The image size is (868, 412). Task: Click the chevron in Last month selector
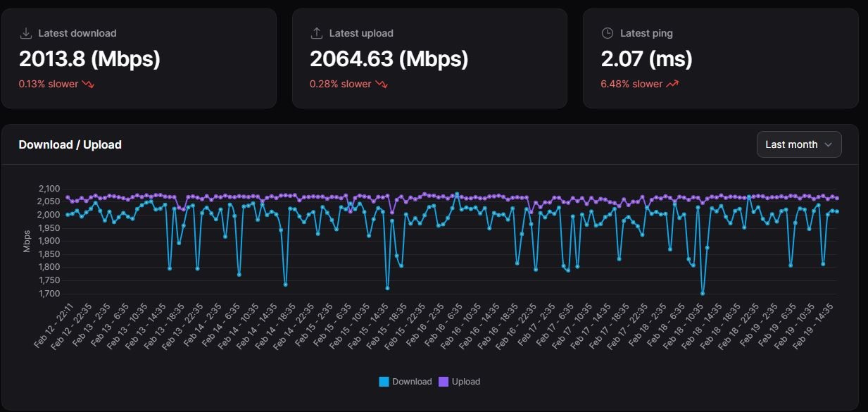[828, 144]
